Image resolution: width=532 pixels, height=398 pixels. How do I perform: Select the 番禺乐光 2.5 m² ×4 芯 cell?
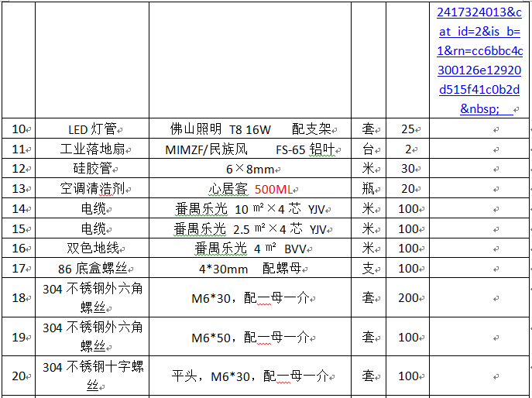coord(249,228)
